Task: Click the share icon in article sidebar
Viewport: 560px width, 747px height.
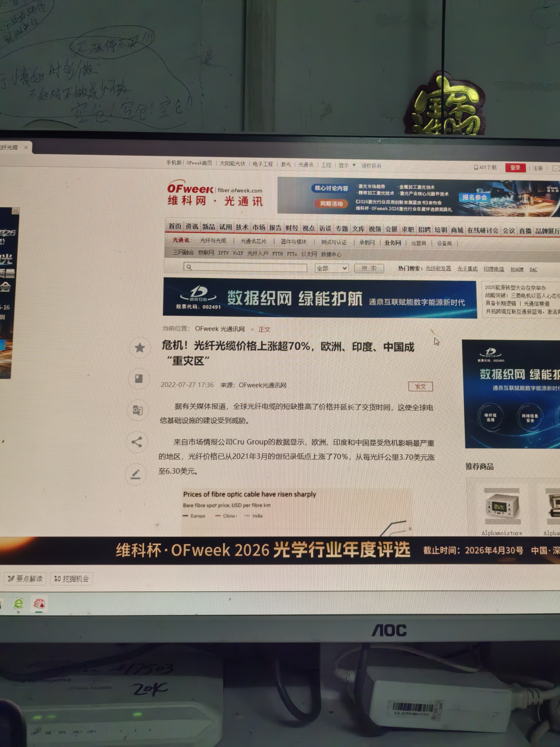Action: (137, 442)
